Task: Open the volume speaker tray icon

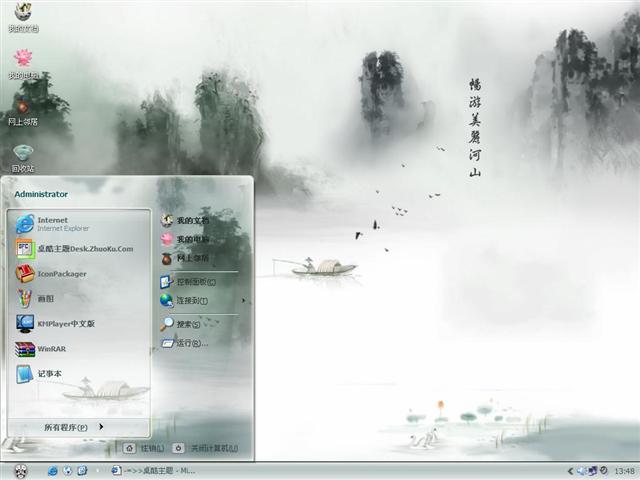Action: coord(581,471)
